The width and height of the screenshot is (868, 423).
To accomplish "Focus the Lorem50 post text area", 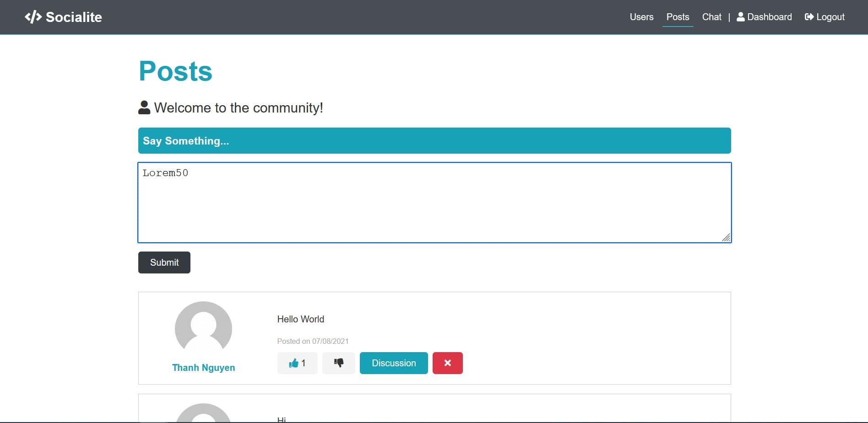I will [434, 203].
